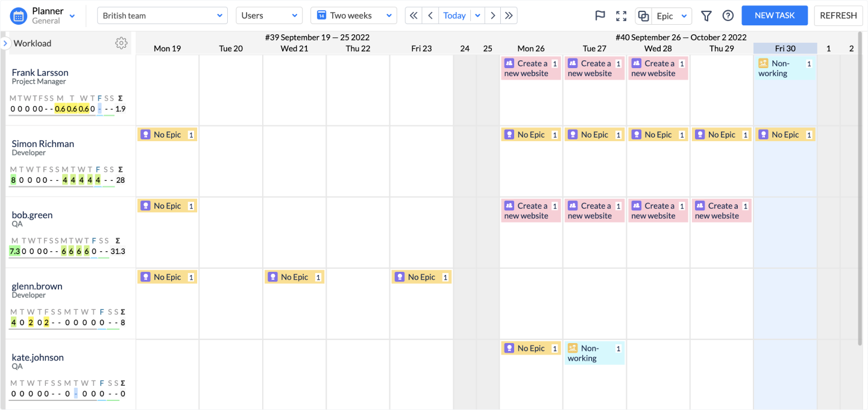The width and height of the screenshot is (868, 410).
Task: Select Frank Larsson's Friday Non-working card
Action: pos(784,68)
